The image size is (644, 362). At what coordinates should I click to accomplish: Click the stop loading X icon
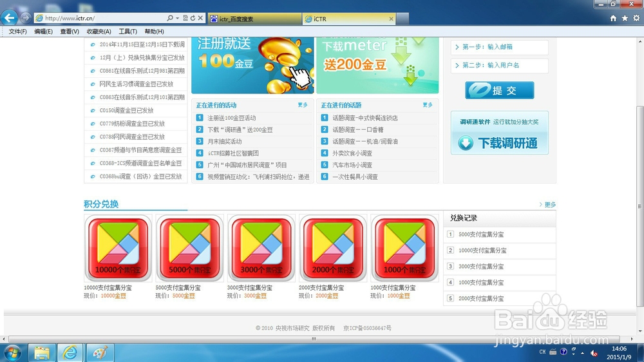tap(200, 18)
